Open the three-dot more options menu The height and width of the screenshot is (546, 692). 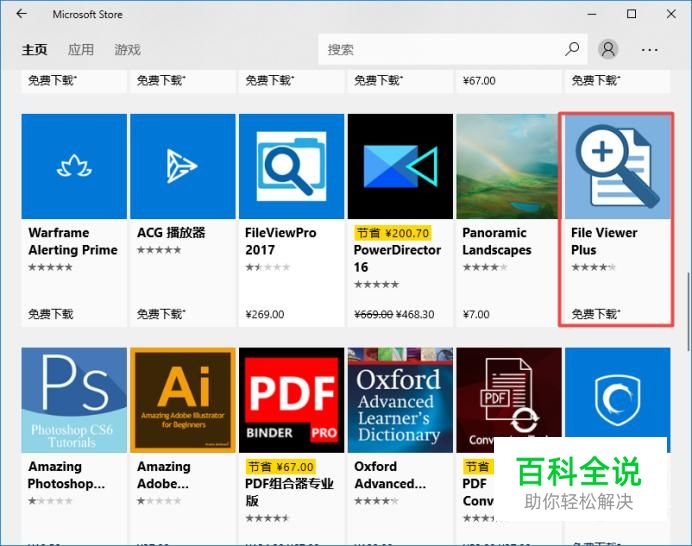(650, 50)
